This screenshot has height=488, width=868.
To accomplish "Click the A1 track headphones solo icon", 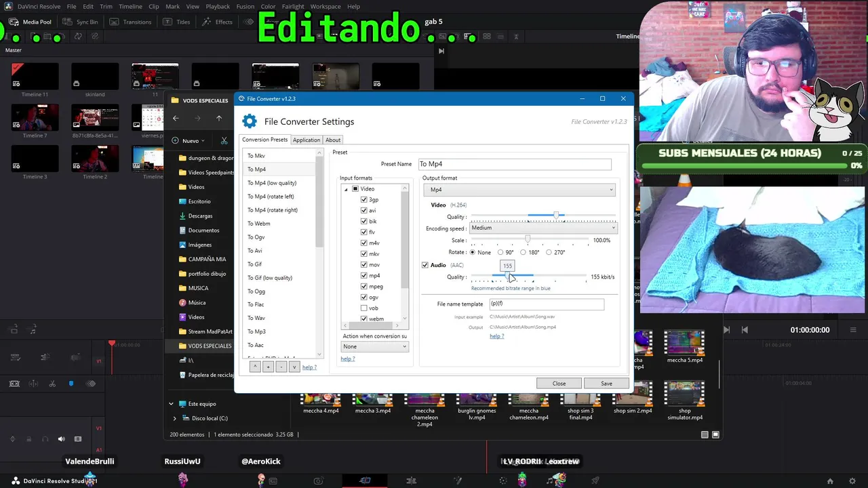I will 45,439.
